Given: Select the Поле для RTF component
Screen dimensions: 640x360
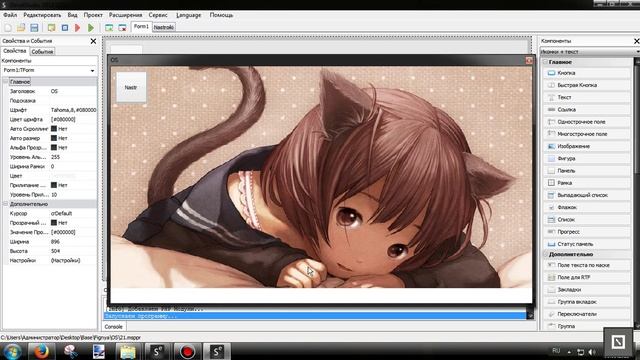Looking at the screenshot, I should [587, 278].
